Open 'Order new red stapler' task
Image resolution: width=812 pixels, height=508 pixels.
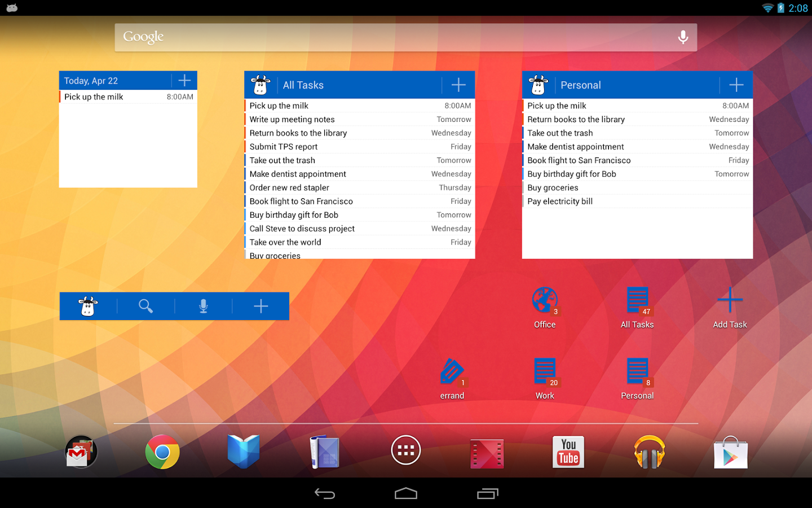(x=360, y=187)
